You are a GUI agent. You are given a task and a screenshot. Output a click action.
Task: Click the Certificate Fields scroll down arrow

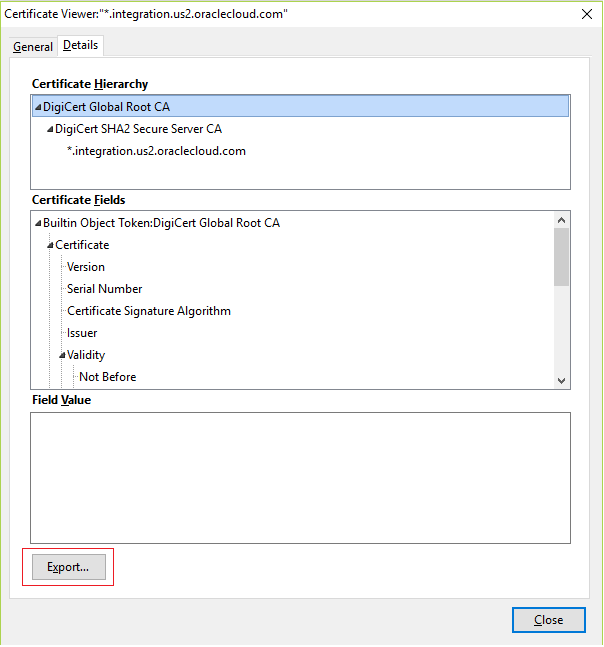click(561, 380)
